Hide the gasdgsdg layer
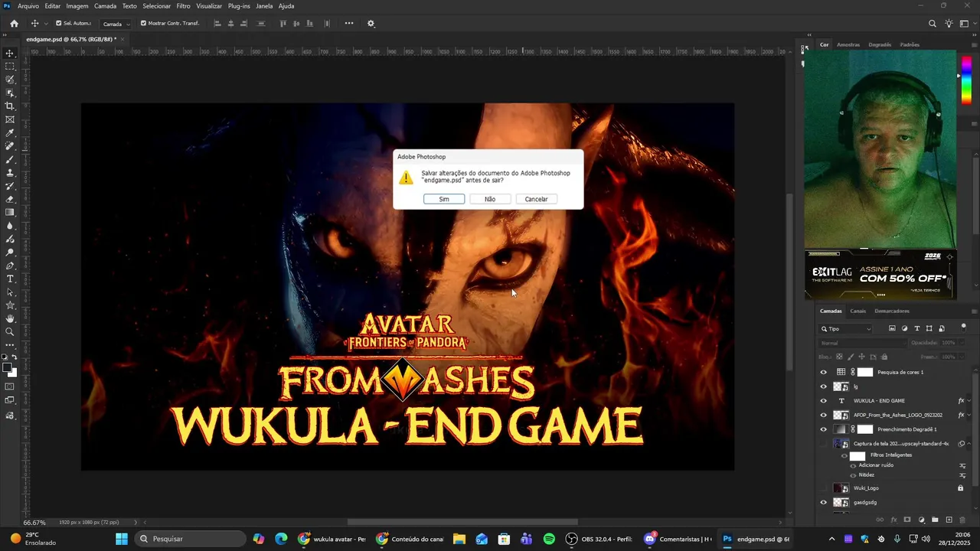Screen dimensions: 980x551 (824, 502)
